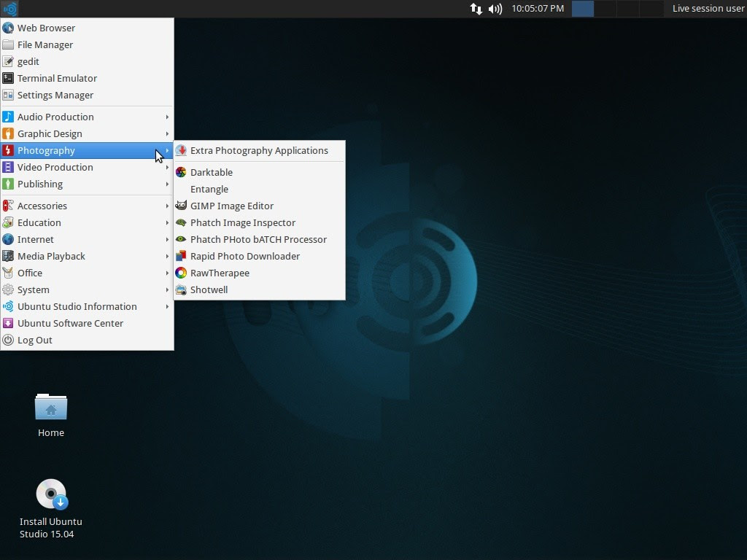Launch Darktable from the Photography submenu
Screen dimensions: 747x560
point(212,172)
